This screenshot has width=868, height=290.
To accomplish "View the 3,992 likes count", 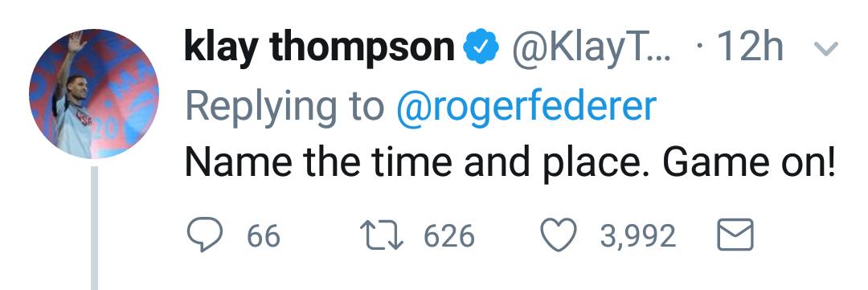I will 638,236.
